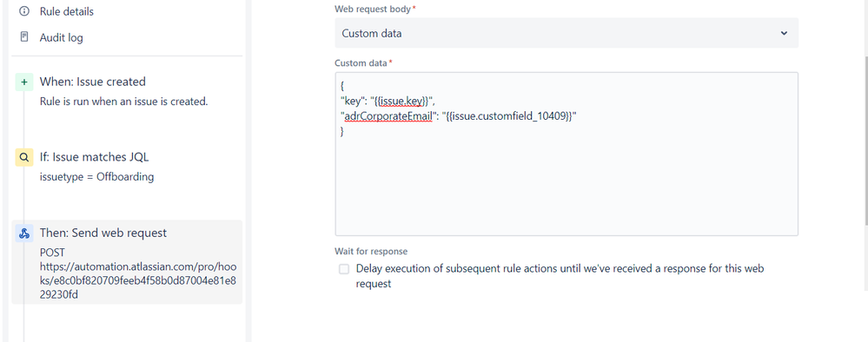The width and height of the screenshot is (868, 342).
Task: Click the adrCorporateEmail misspelled word
Action: tap(388, 116)
